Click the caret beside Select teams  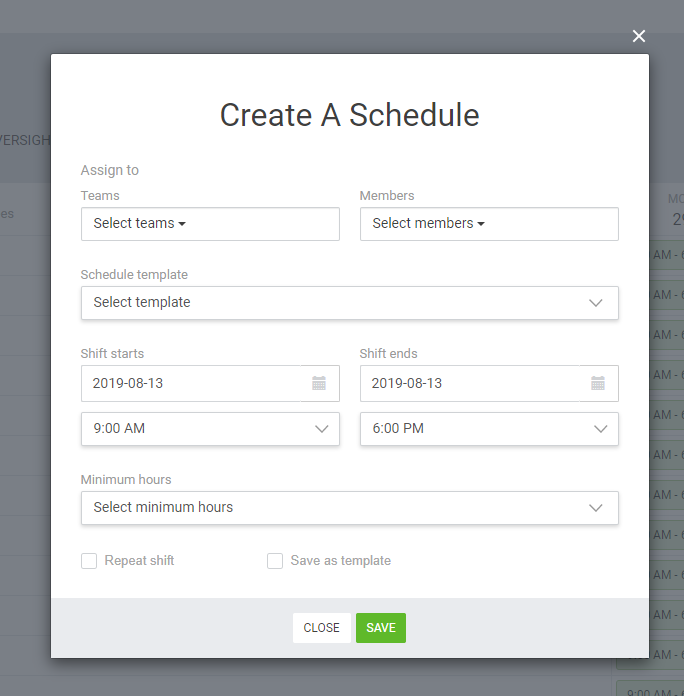click(x=182, y=224)
